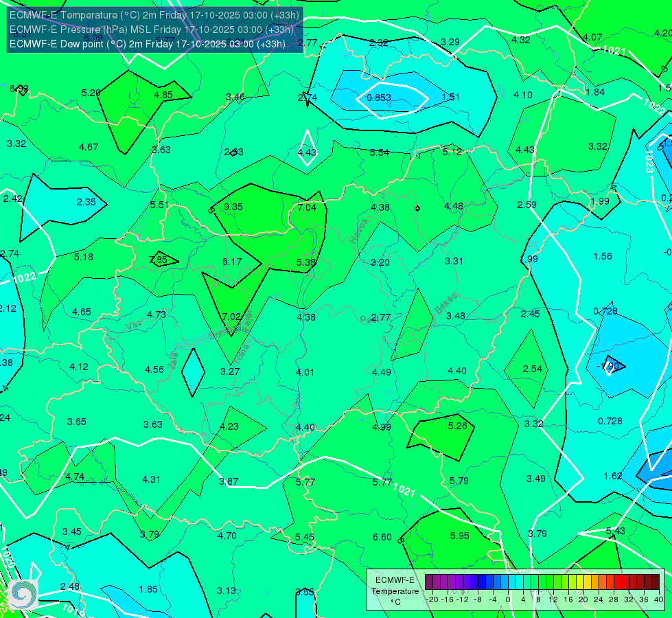Image resolution: width=672 pixels, height=618 pixels.
Task: Click the 1.85 temperature value
Action: click(x=148, y=589)
